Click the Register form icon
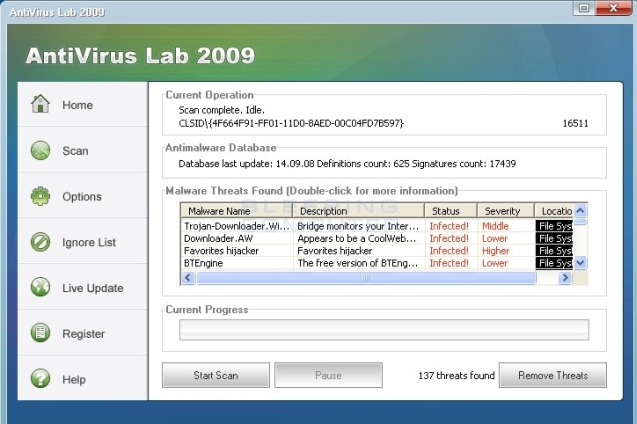637x424 pixels. [x=41, y=333]
